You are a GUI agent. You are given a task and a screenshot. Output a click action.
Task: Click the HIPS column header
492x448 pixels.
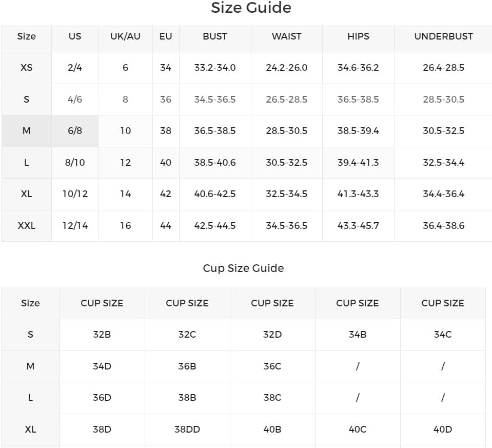tap(358, 36)
